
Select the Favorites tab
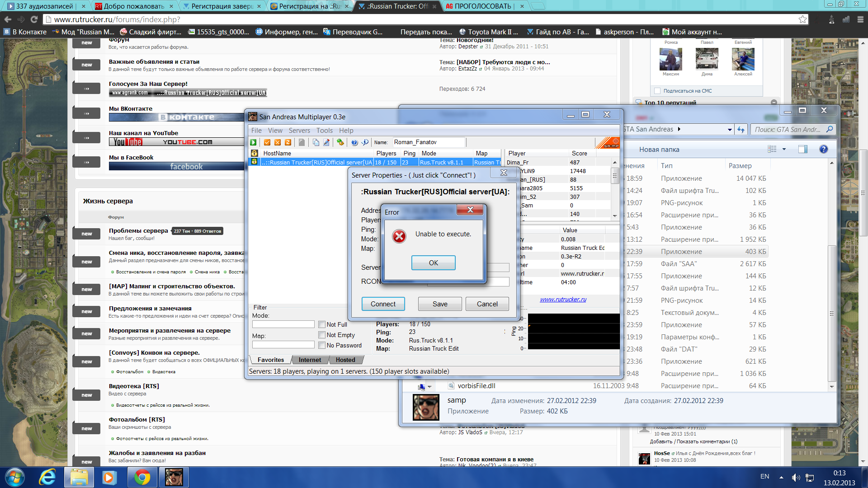click(x=271, y=360)
